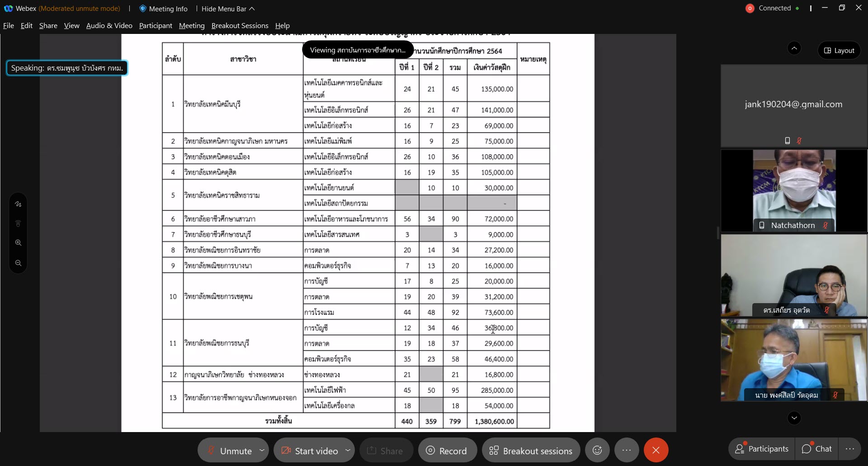The image size is (868, 466).
Task: Click muted mic icon on Natchathorn thumbnail
Action: click(x=826, y=225)
